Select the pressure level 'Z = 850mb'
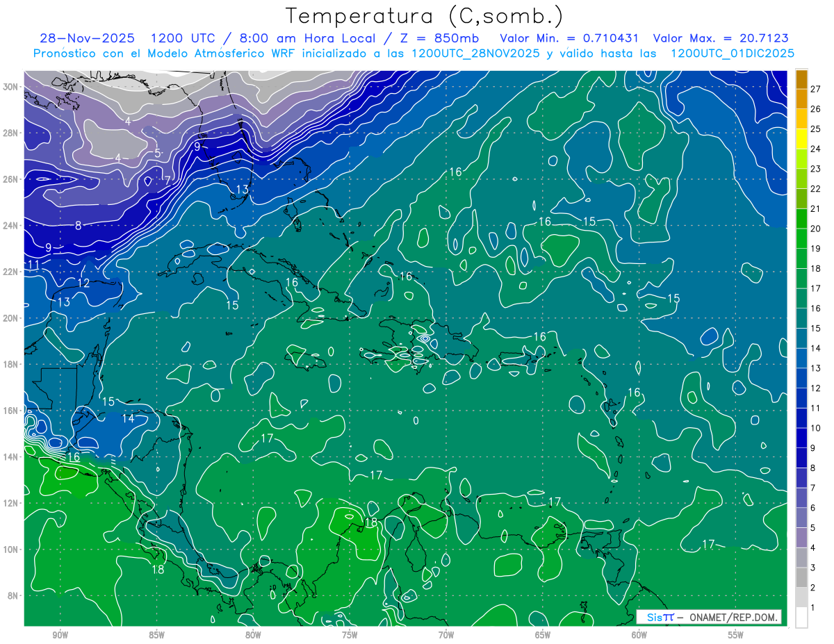 pyautogui.click(x=438, y=38)
